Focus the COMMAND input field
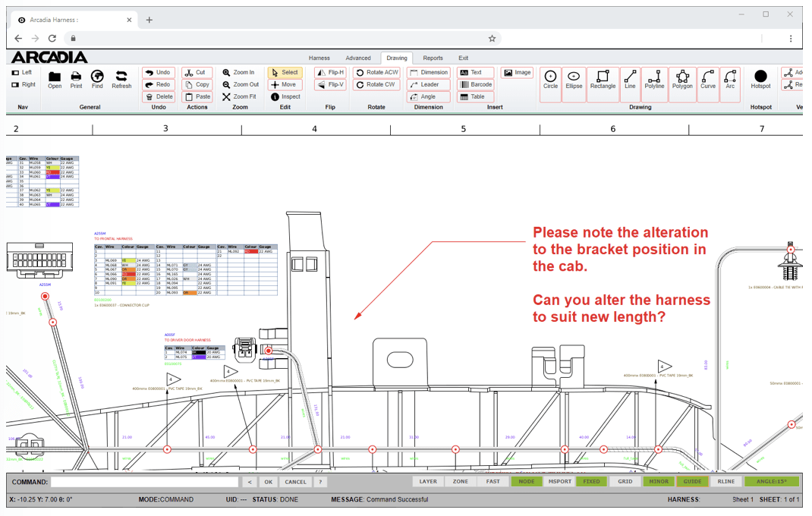 (x=144, y=482)
